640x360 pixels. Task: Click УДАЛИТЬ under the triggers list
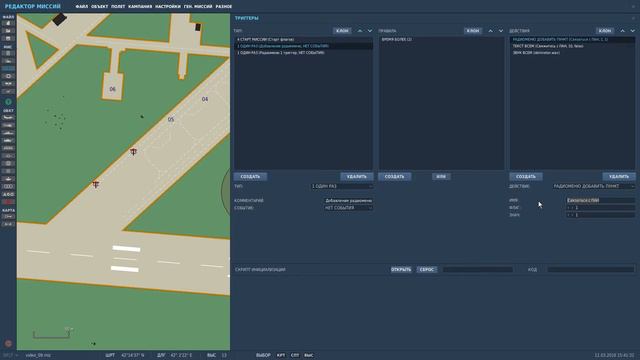(357, 177)
